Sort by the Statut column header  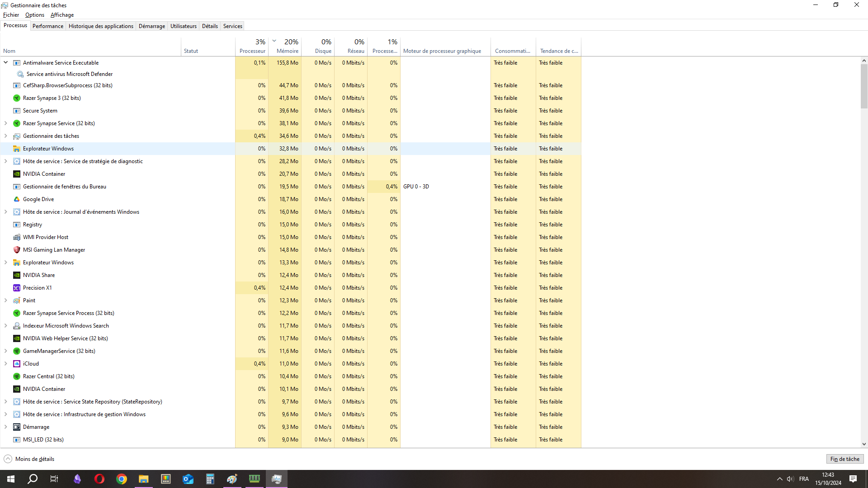tap(208, 47)
